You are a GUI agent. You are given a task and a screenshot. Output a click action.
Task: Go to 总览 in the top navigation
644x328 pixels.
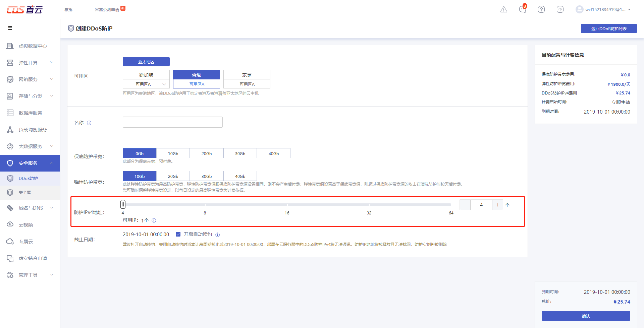pos(68,10)
